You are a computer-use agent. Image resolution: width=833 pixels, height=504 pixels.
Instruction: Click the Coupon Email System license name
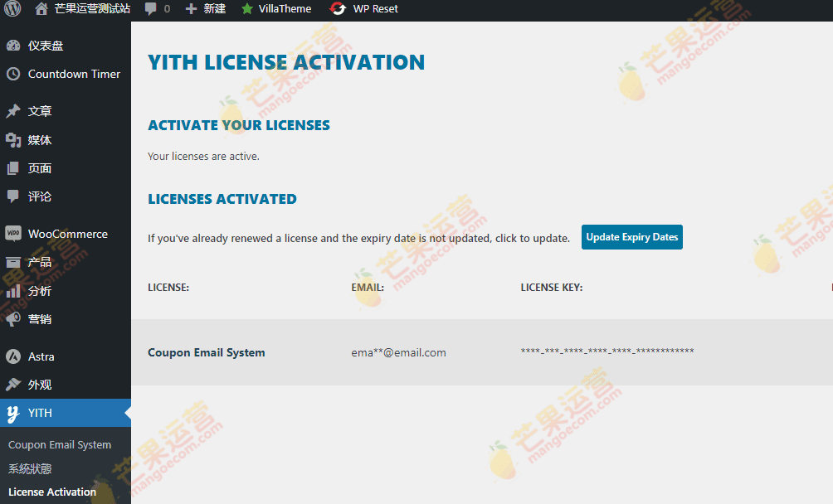tap(206, 352)
